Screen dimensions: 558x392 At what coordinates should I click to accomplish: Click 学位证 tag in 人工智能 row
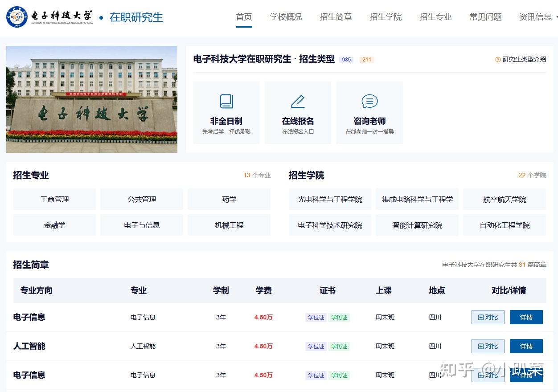pos(316,346)
